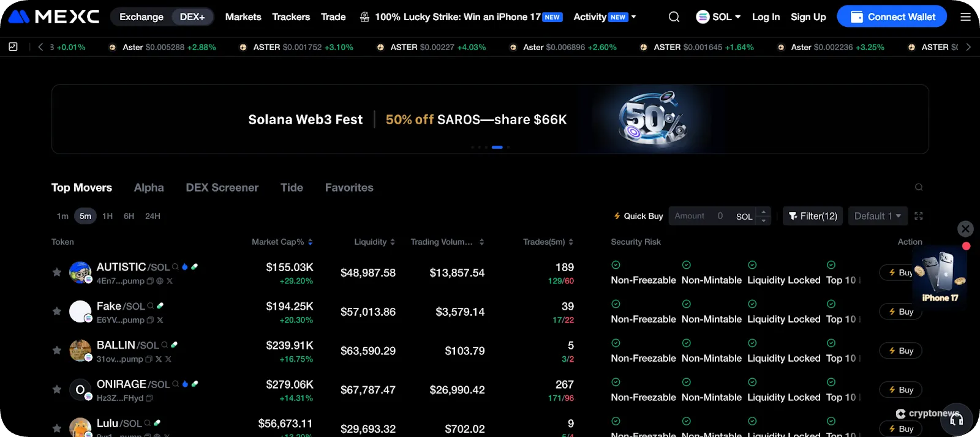The width and height of the screenshot is (980, 437).
Task: Expand the SOL network dropdown
Action: [718, 17]
